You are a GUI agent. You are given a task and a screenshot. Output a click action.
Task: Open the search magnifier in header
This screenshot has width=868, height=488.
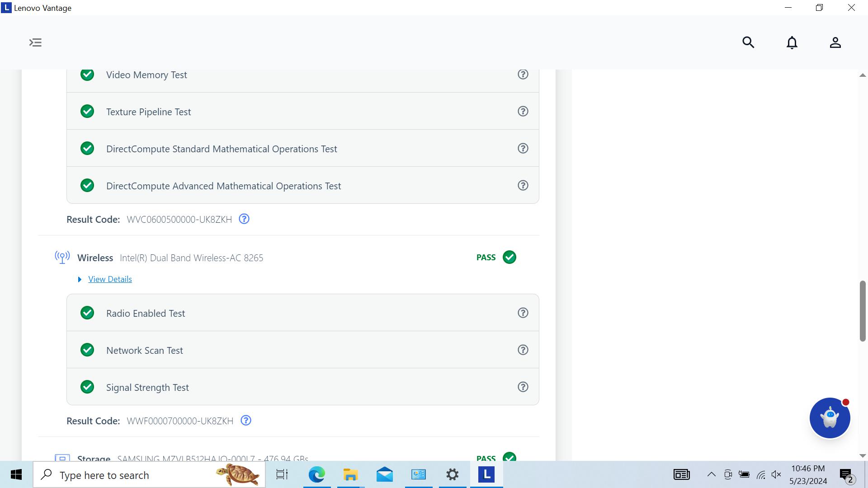(748, 42)
